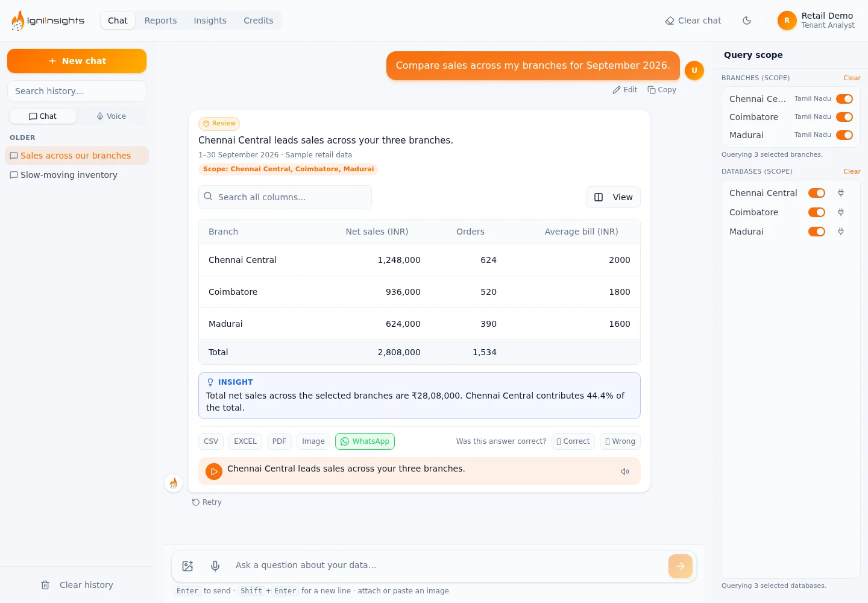Attach an image to the message
Viewport: 868px width, 603px height.
point(187,566)
